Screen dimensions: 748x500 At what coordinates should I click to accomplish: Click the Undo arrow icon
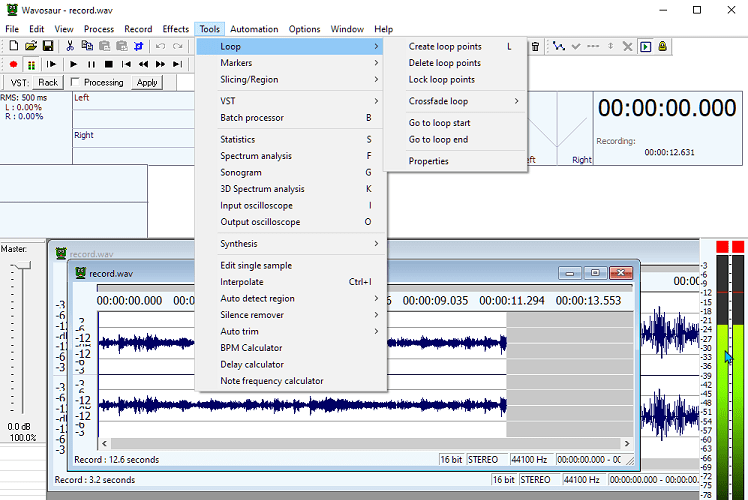pos(160,46)
